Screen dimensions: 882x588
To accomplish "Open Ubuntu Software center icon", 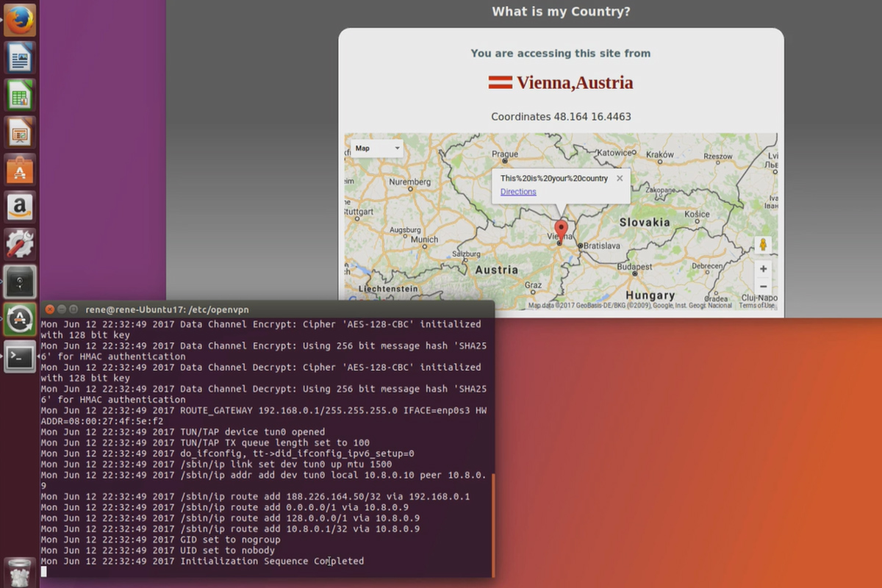I will click(x=20, y=170).
